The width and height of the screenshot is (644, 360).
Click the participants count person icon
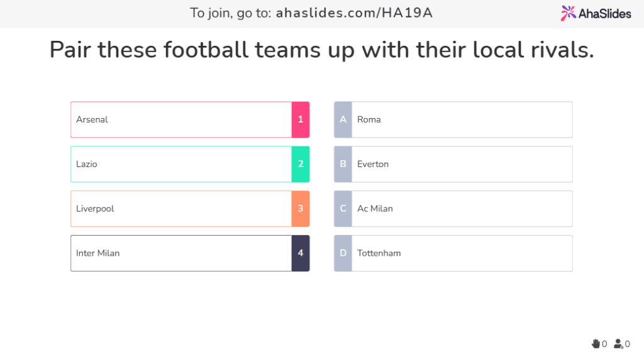(618, 344)
